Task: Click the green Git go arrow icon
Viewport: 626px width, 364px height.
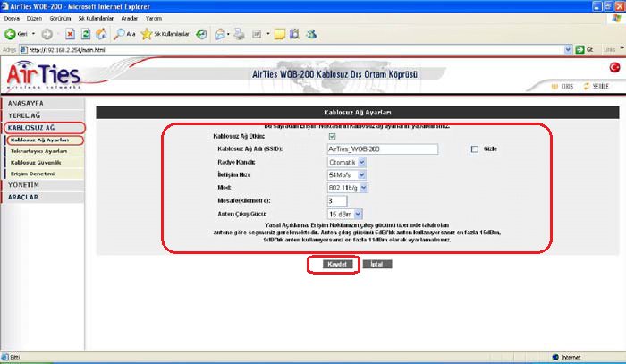Action: click(579, 50)
